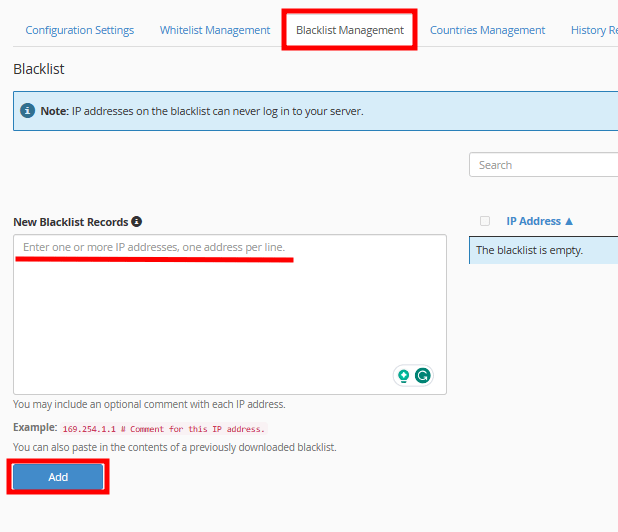Sort by the IP Address column header
The width and height of the screenshot is (618, 532).
(x=533, y=221)
